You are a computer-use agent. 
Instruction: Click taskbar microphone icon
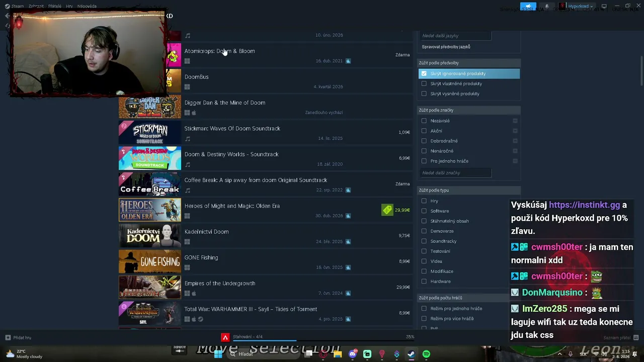point(571,354)
